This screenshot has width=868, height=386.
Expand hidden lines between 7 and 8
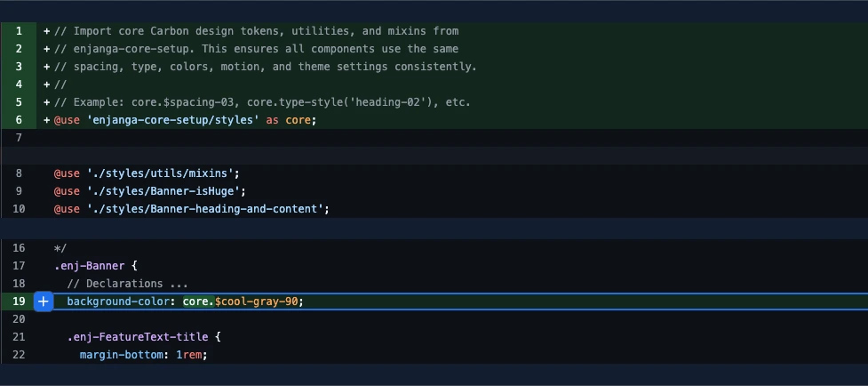tap(434, 156)
